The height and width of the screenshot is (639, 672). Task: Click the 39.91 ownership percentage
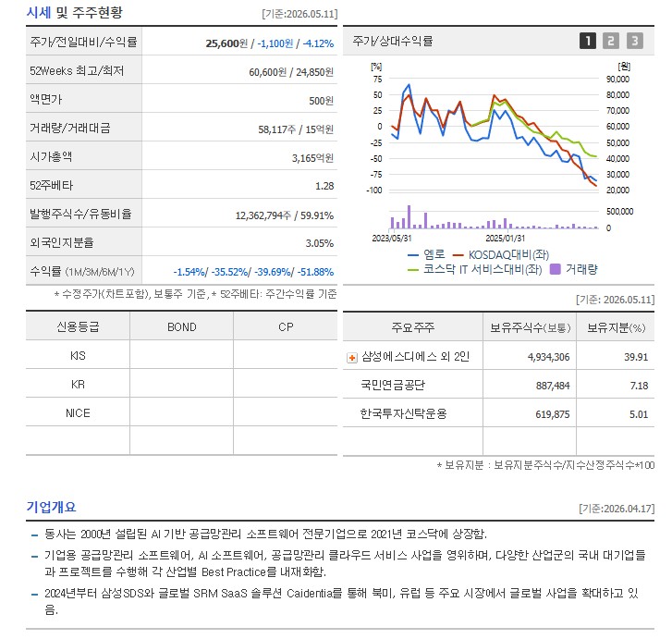(x=636, y=357)
